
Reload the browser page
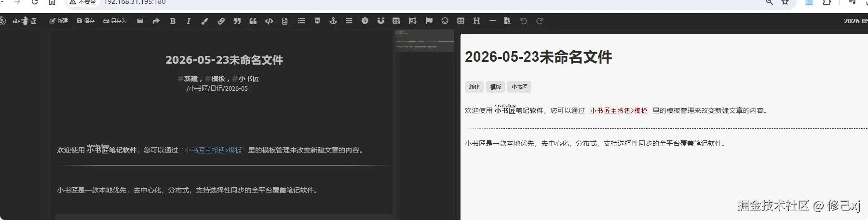coord(35,2)
